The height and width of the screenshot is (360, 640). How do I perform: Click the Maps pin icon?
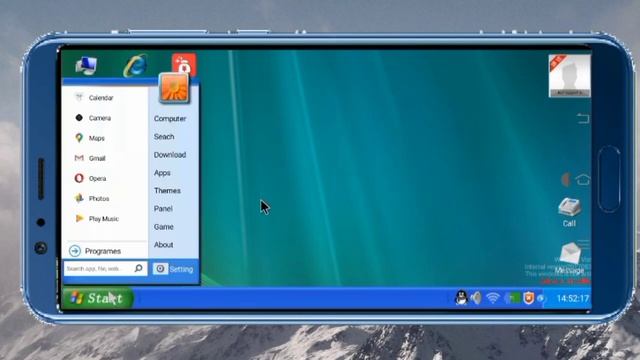79,138
